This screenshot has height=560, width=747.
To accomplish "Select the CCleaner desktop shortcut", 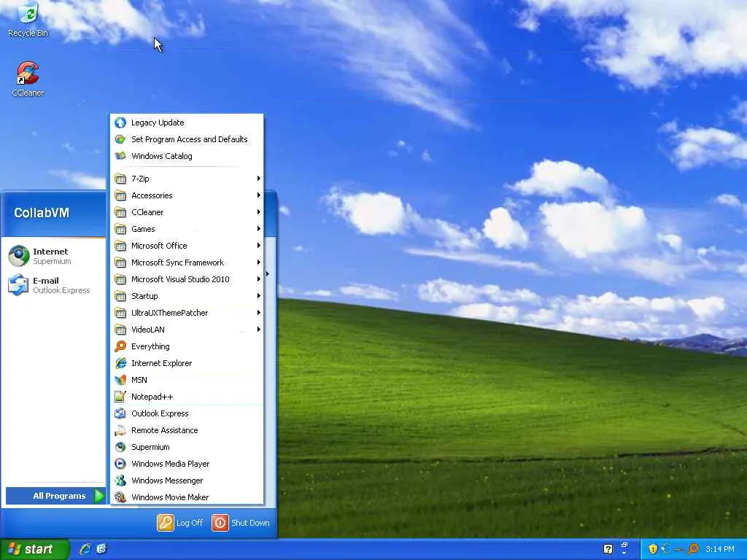I will click(x=28, y=79).
